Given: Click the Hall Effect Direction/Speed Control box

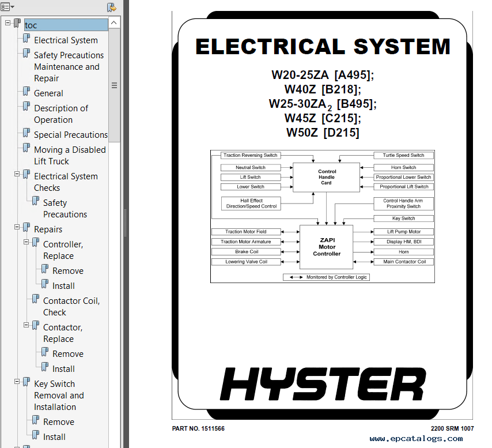Looking at the screenshot, I should tap(251, 204).
